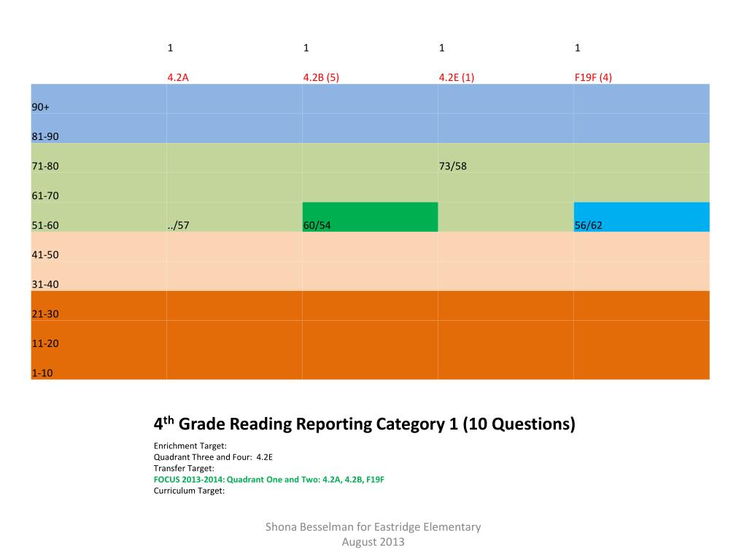This screenshot has height=560, width=747.
Task: Click the 81-90 row label
Action: 45,136
